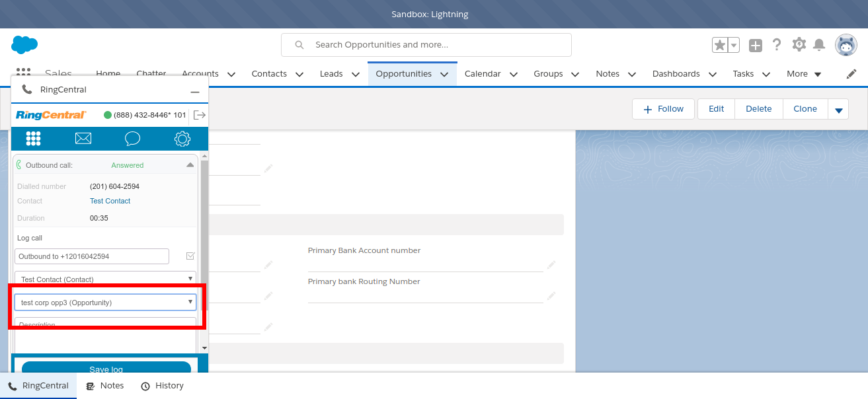This screenshot has height=399, width=868.
Task: Open the Salesforce help question mark
Action: 777,45
